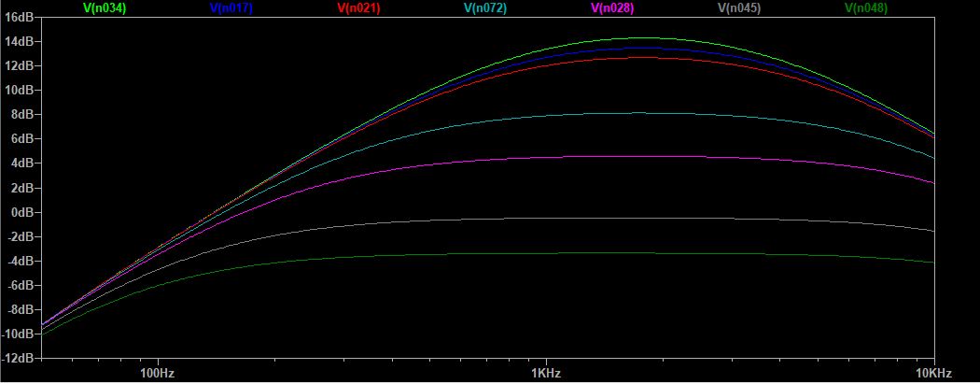Screen dimensions: 980x384
Task: Click the gray V(n045) trace label
Action: (739, 8)
